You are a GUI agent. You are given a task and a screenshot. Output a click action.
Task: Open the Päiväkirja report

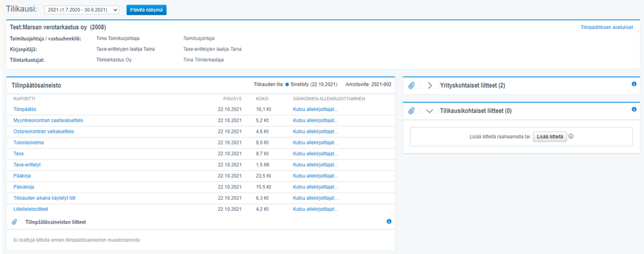(x=24, y=187)
